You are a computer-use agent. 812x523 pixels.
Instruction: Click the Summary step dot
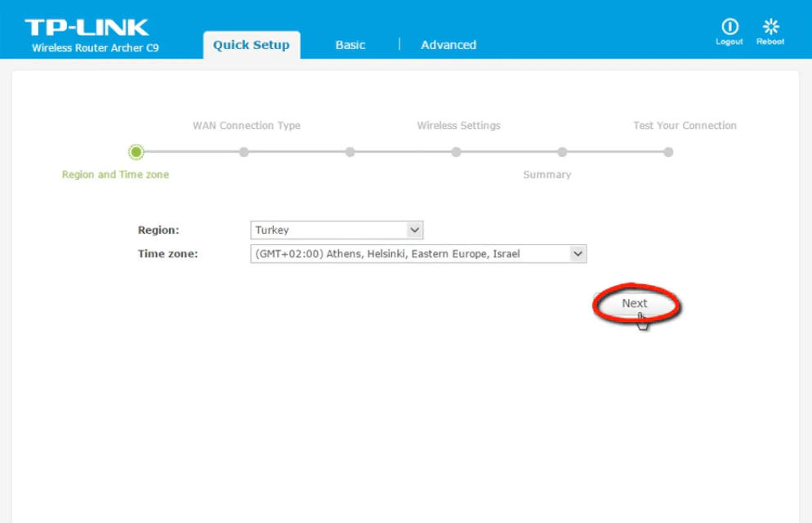(x=562, y=152)
